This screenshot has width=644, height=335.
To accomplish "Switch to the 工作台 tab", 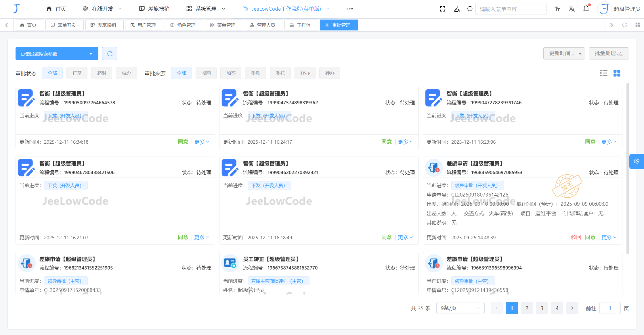I will [x=301, y=25].
